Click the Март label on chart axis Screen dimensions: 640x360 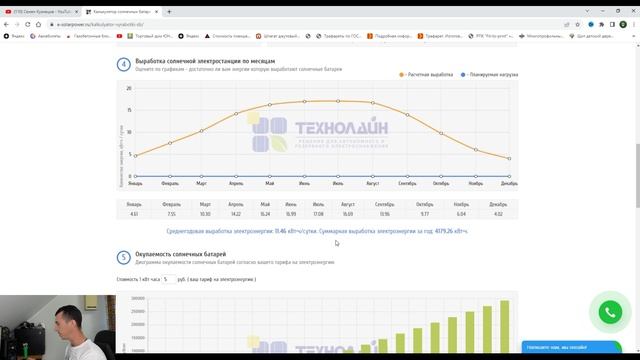202,184
